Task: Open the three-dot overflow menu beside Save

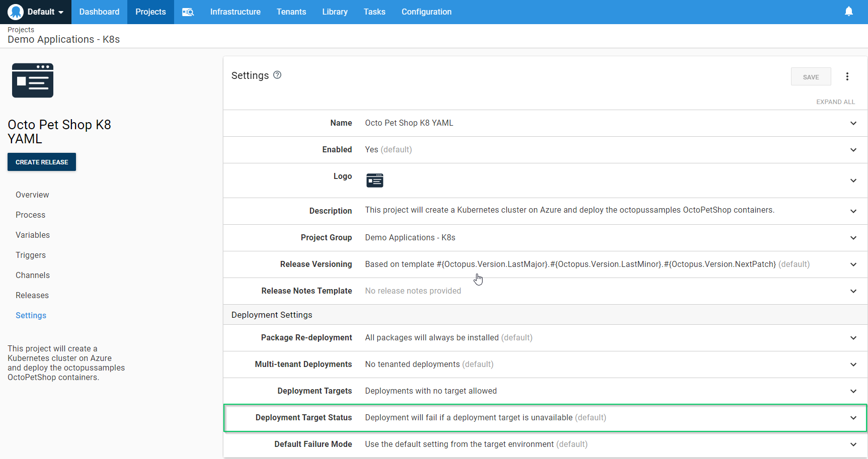Action: coord(847,76)
